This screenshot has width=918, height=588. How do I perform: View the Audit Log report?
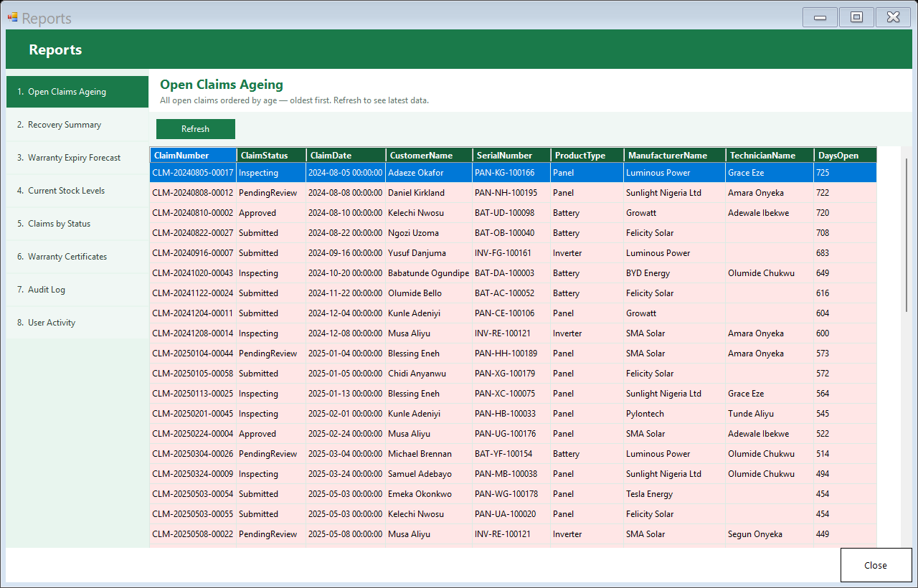77,290
